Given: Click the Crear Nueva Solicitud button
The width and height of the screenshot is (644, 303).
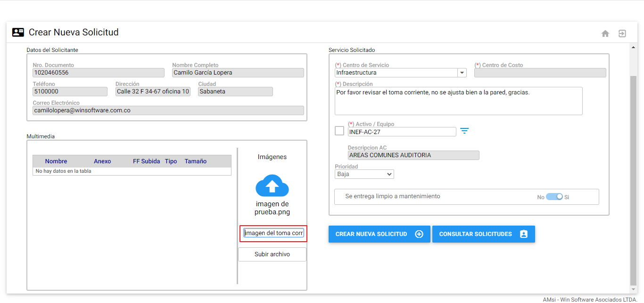Looking at the screenshot, I should [x=380, y=234].
